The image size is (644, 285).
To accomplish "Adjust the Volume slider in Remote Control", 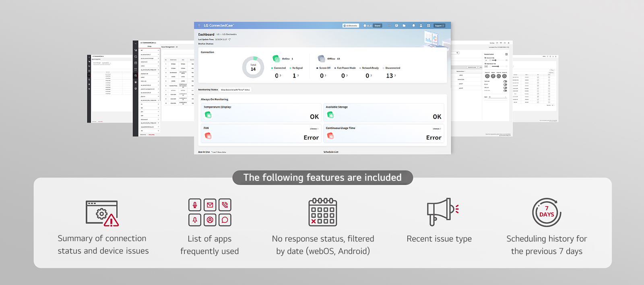I will pyautogui.click(x=495, y=60).
